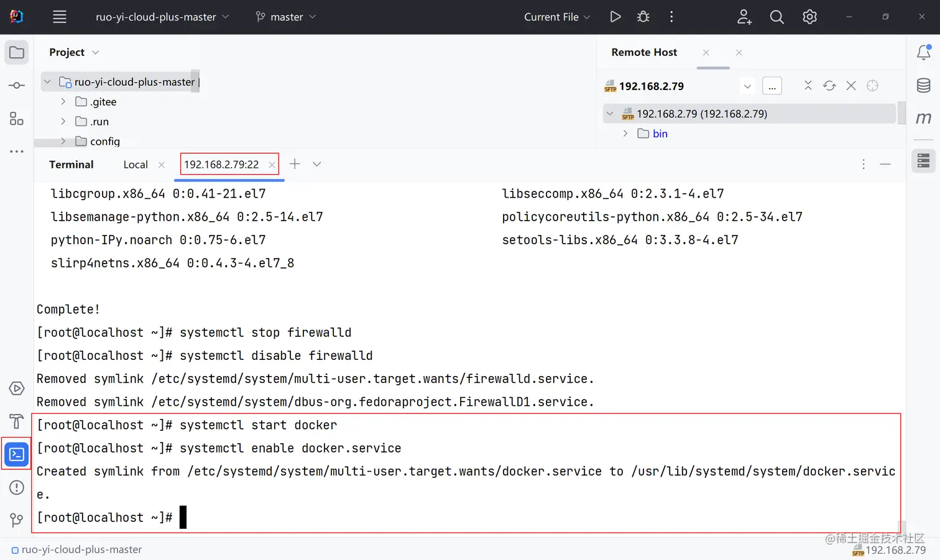Debug the current file
Screen dimensions: 940x560
coord(643,17)
